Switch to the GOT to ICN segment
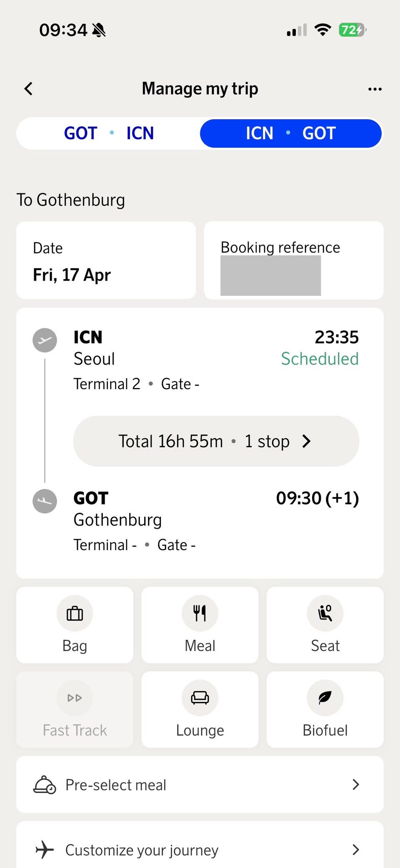Screen dimensions: 400x868 [109, 133]
